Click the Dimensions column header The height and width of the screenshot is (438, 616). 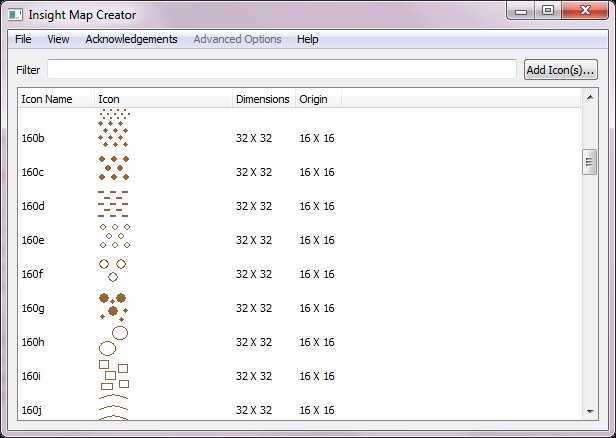(x=262, y=99)
